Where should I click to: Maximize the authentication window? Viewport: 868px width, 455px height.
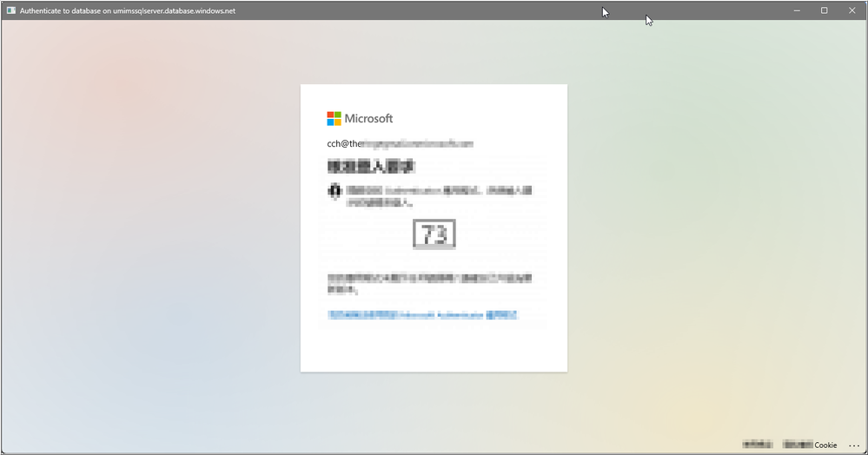tap(824, 10)
